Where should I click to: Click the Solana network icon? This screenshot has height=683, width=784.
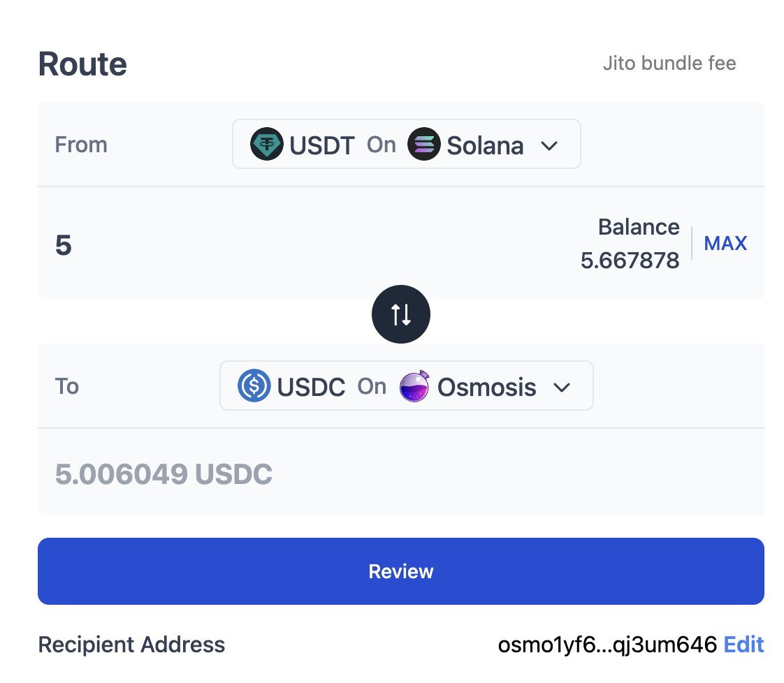pos(423,144)
